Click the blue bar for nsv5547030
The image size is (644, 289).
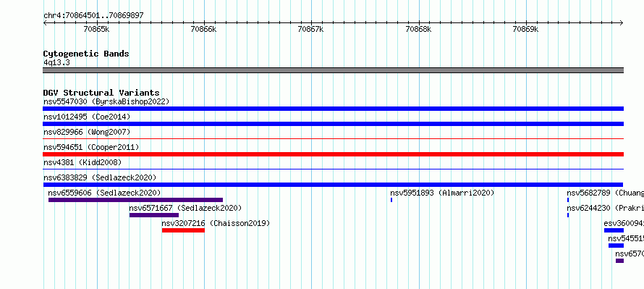333,109
